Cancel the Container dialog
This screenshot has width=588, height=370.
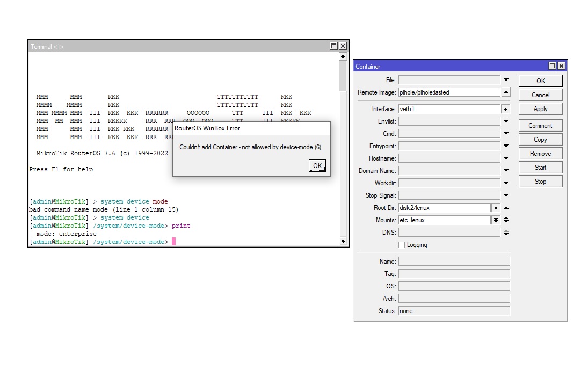(540, 95)
